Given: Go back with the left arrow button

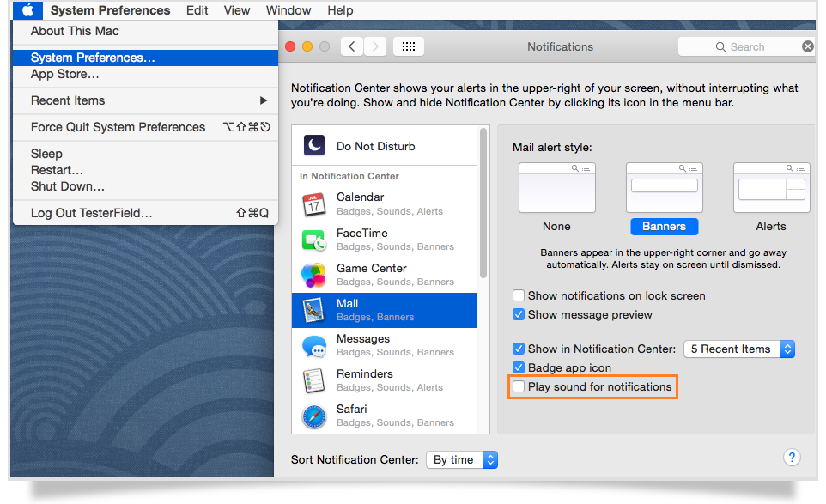Looking at the screenshot, I should tap(352, 46).
